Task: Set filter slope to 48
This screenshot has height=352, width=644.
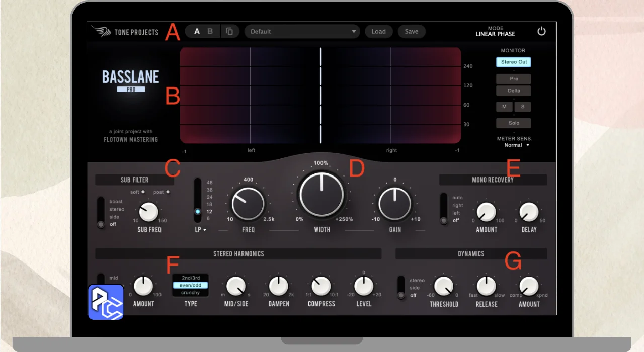Action: 209,183
